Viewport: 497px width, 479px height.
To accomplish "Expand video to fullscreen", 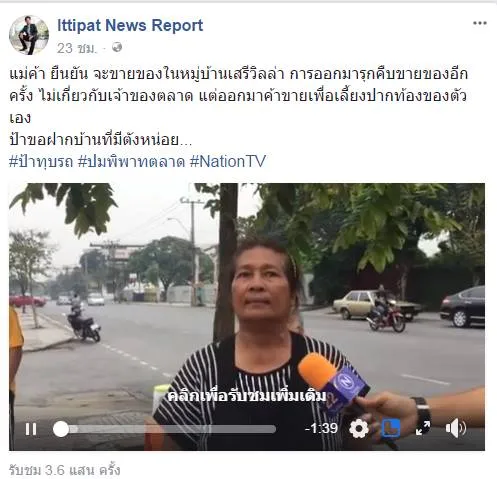I will click(x=423, y=428).
